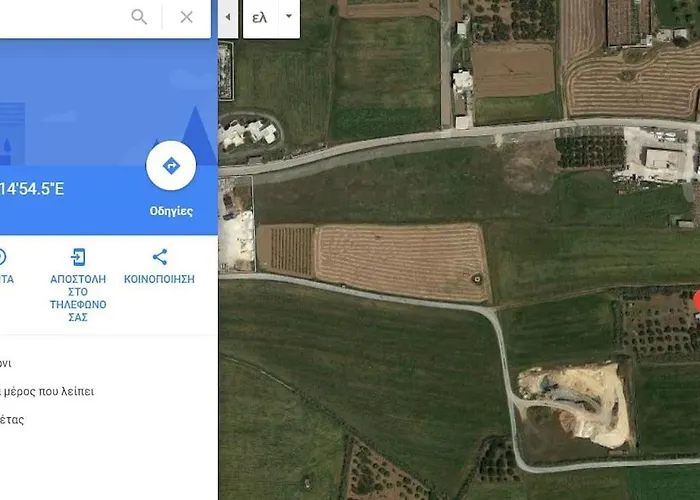Click the sandy quarry on the satellite map

(x=576, y=404)
